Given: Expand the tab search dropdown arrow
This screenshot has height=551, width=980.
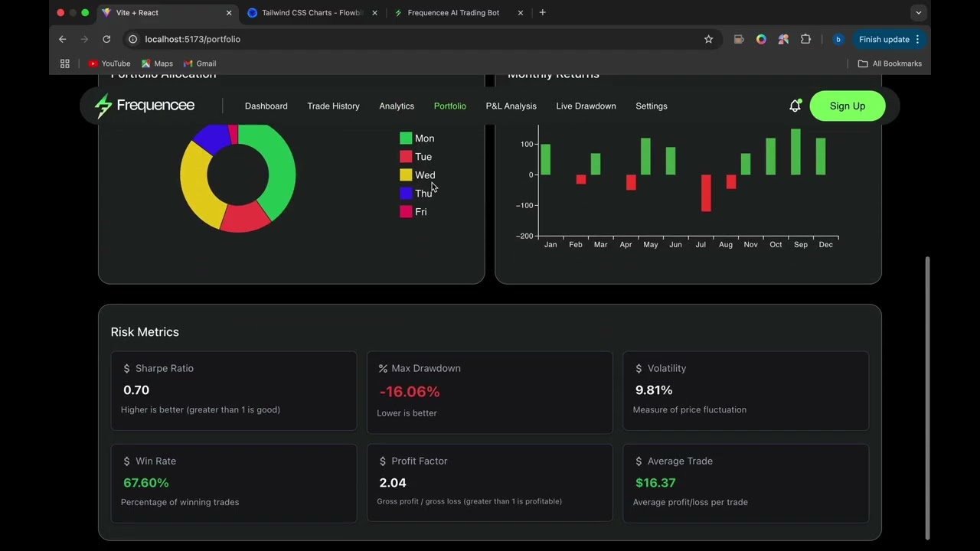Looking at the screenshot, I should (918, 12).
